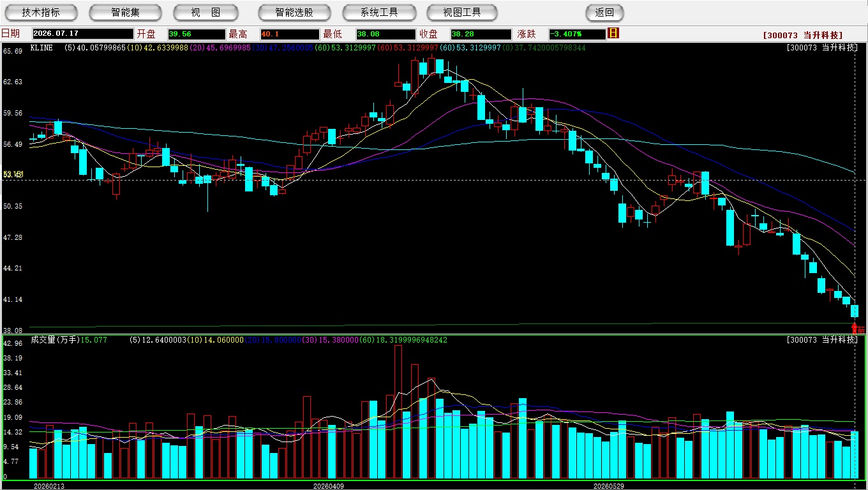Click the 20260409 date label on time axis
The image size is (868, 490).
(x=328, y=486)
